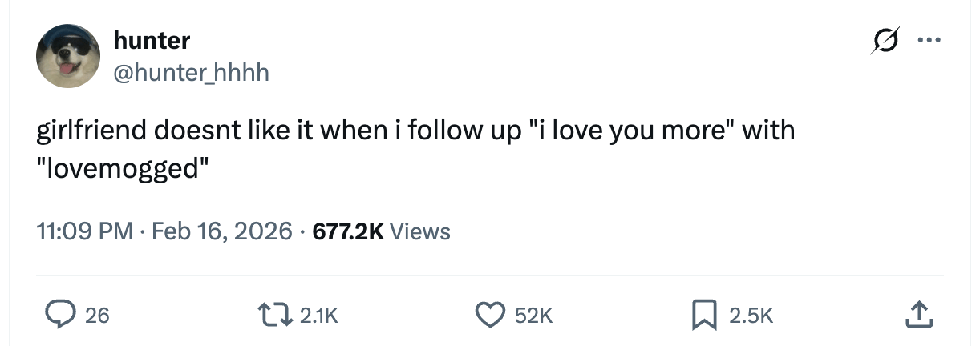Click the 11:09 PM timestamp
The width and height of the screenshot is (980, 346).
[x=85, y=232]
